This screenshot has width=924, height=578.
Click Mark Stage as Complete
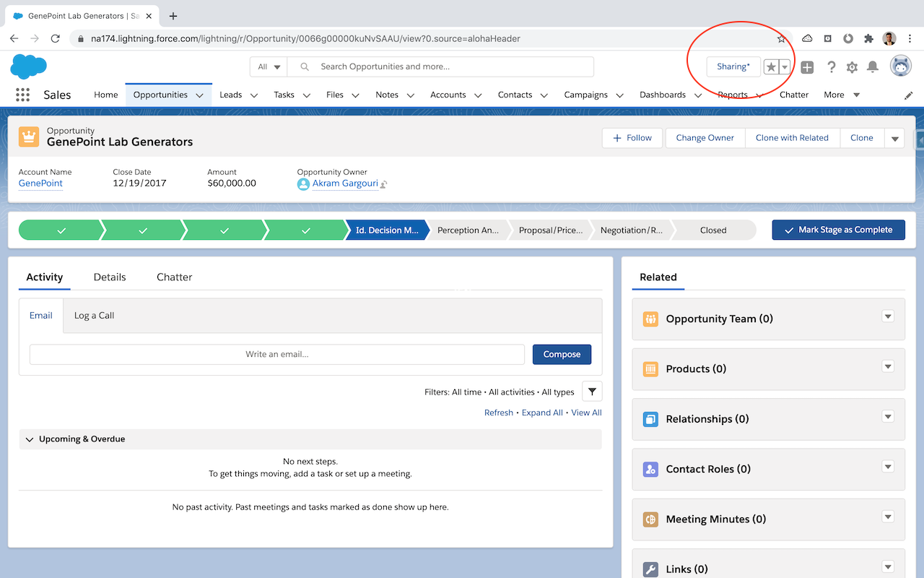pos(838,230)
